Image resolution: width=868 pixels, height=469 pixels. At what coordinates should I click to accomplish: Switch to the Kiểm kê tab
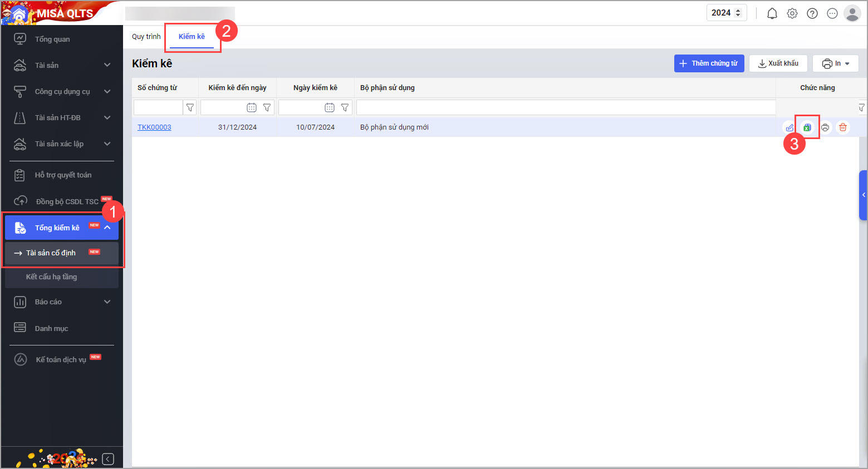[192, 37]
